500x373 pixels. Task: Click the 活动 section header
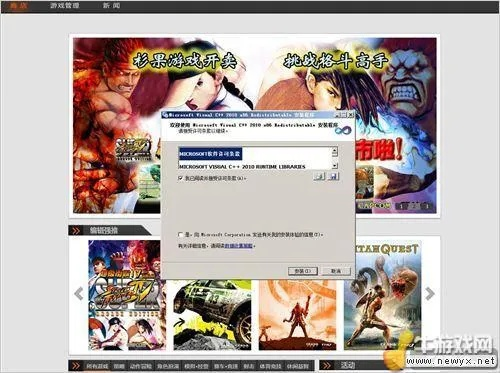347,365
